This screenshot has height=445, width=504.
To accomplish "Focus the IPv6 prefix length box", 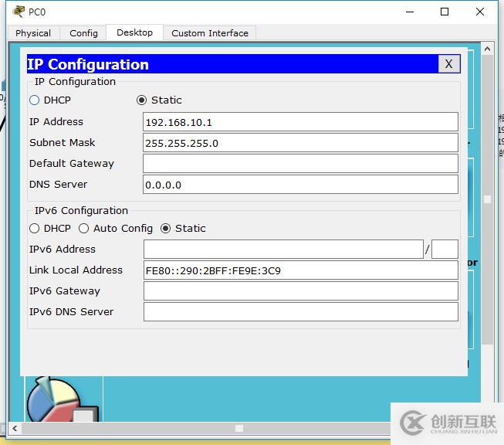I will [x=445, y=250].
